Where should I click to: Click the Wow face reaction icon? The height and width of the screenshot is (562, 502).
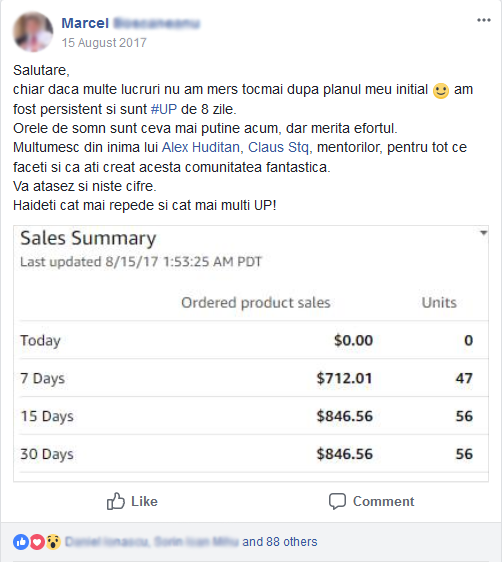click(53, 542)
